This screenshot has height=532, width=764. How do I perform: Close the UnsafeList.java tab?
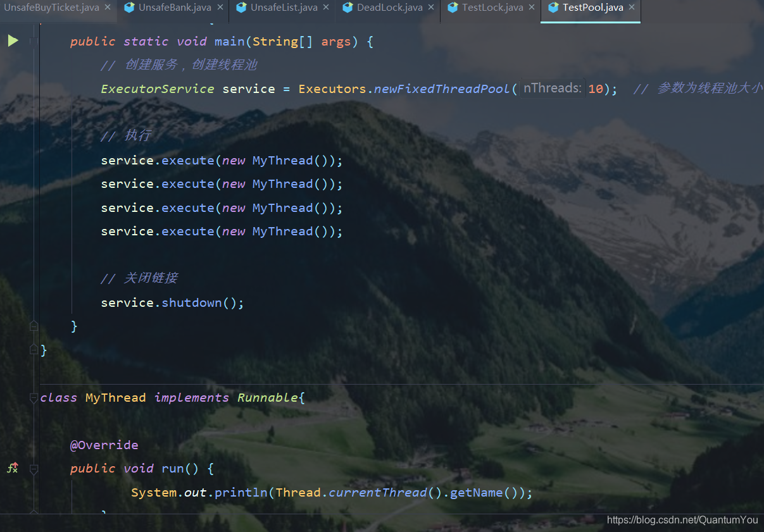click(x=326, y=8)
